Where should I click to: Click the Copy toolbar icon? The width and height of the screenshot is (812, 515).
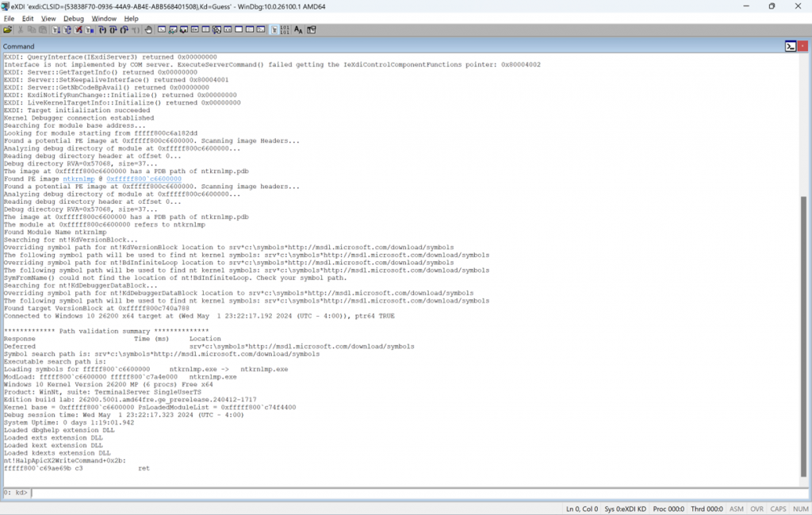coord(30,29)
